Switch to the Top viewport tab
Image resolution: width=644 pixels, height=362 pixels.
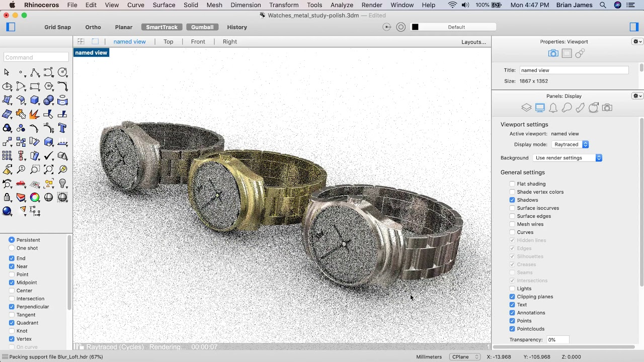pyautogui.click(x=169, y=42)
